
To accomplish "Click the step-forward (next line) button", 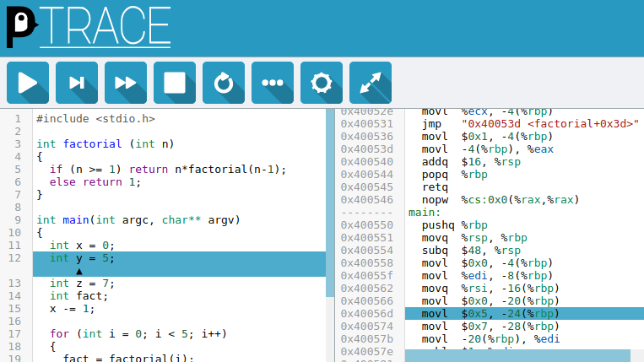I will [x=77, y=83].
